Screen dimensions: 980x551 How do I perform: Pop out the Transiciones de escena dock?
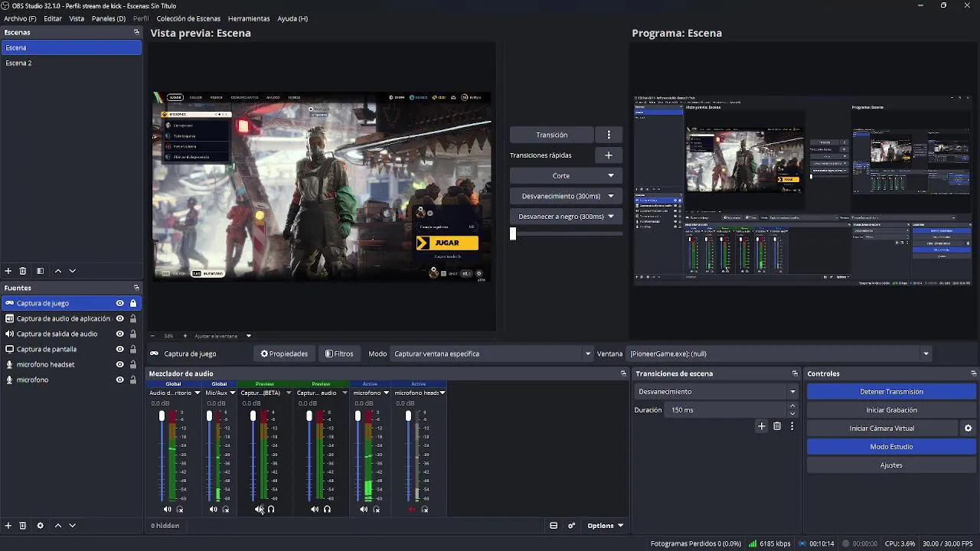[795, 373]
